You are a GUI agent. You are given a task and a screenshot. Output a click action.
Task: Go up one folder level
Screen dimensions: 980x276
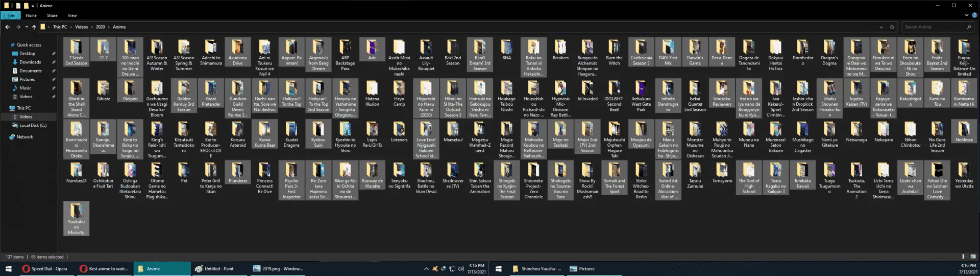[x=34, y=27]
